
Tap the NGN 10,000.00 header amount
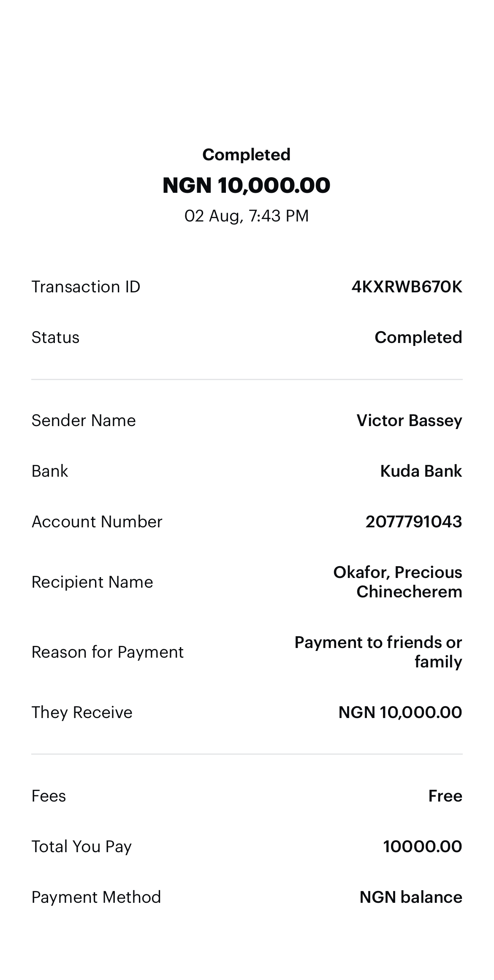click(247, 185)
